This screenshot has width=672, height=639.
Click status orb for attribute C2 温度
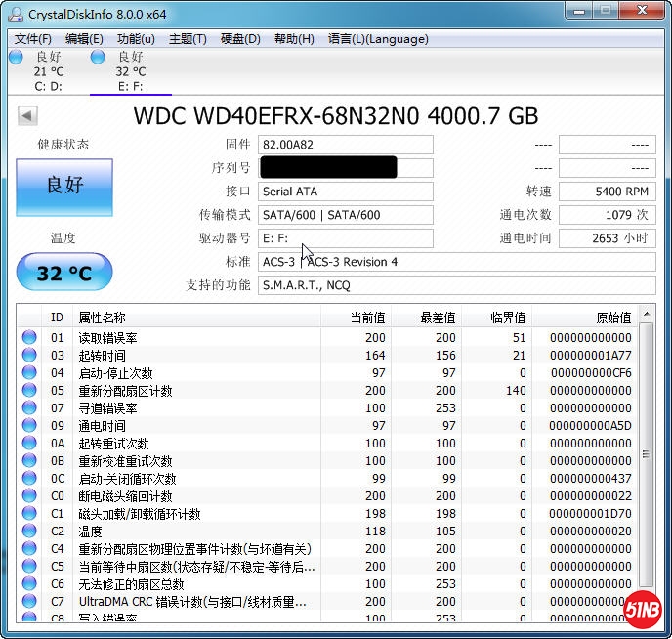29,532
